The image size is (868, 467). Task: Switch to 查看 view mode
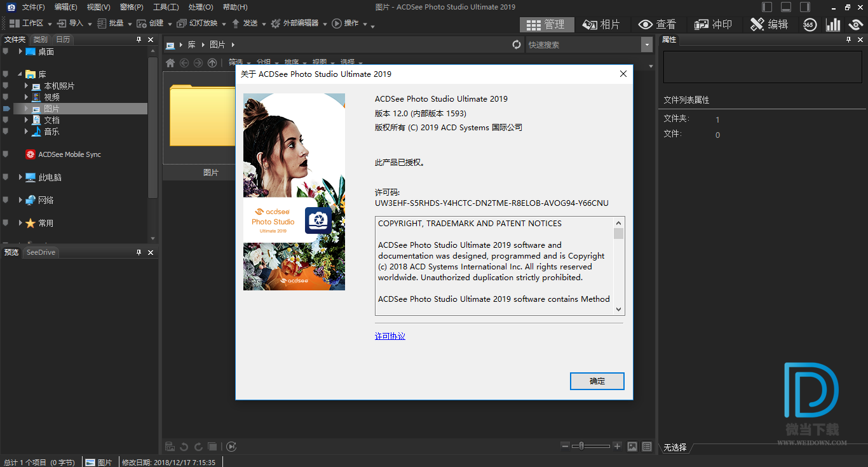(658, 24)
